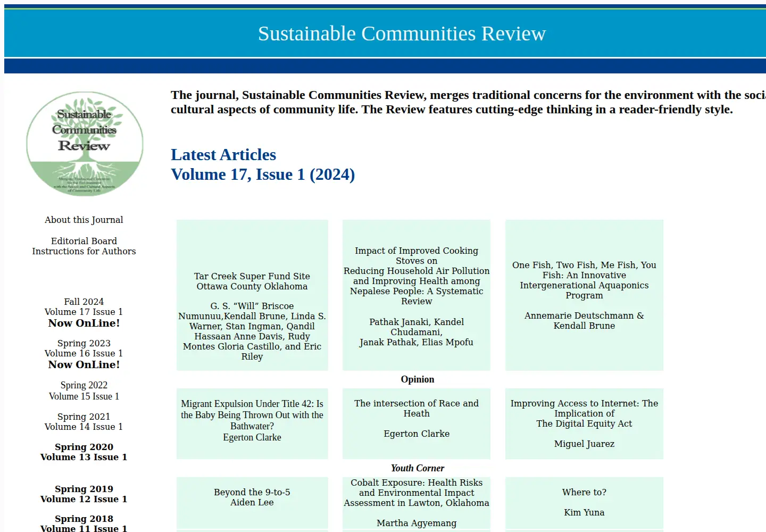Viewport: 766px width, 532px height.
Task: Open the About this Journal page
Action: tap(84, 220)
